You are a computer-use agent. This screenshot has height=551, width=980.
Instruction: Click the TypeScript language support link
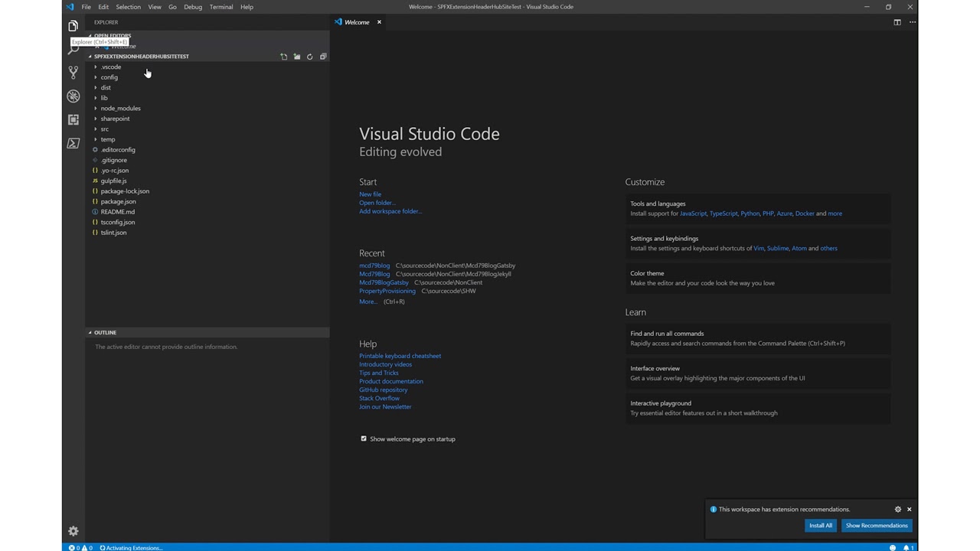[724, 214]
